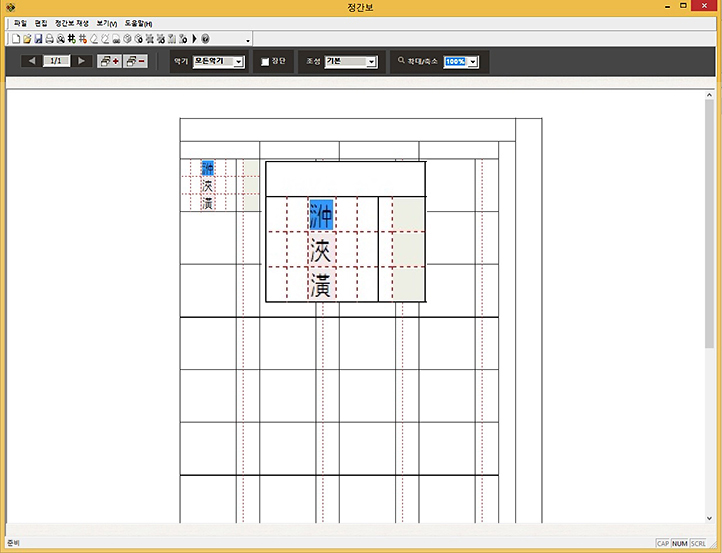
Task: Go to the previous page
Action: click(x=31, y=61)
